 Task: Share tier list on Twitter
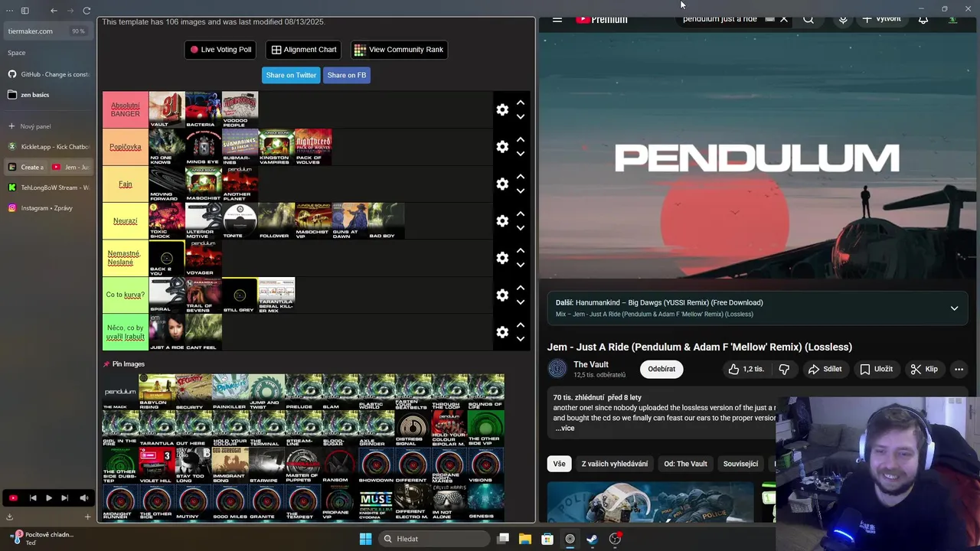291,75
